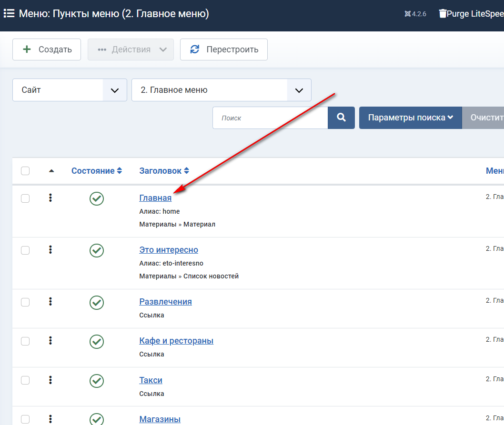The height and width of the screenshot is (425, 504).
Task: Click the menu list icon in header
Action: tap(9, 13)
